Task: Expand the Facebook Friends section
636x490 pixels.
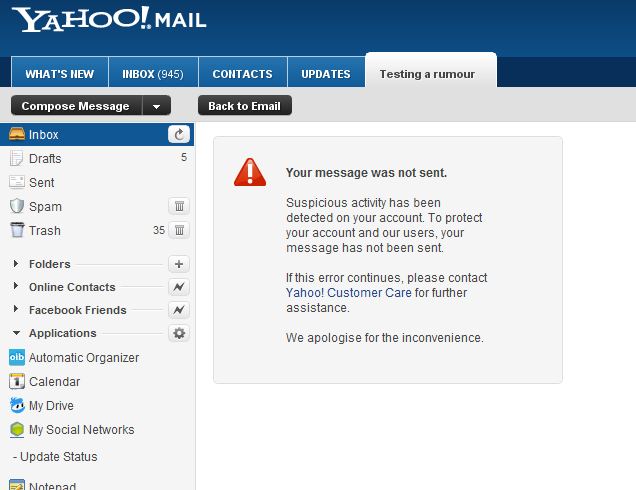Action: coord(16,309)
